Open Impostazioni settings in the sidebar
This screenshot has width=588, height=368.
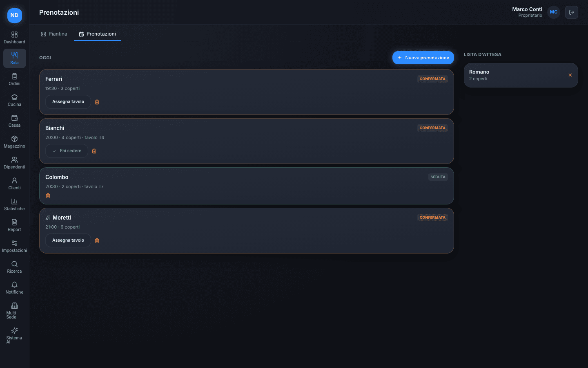[x=14, y=246]
